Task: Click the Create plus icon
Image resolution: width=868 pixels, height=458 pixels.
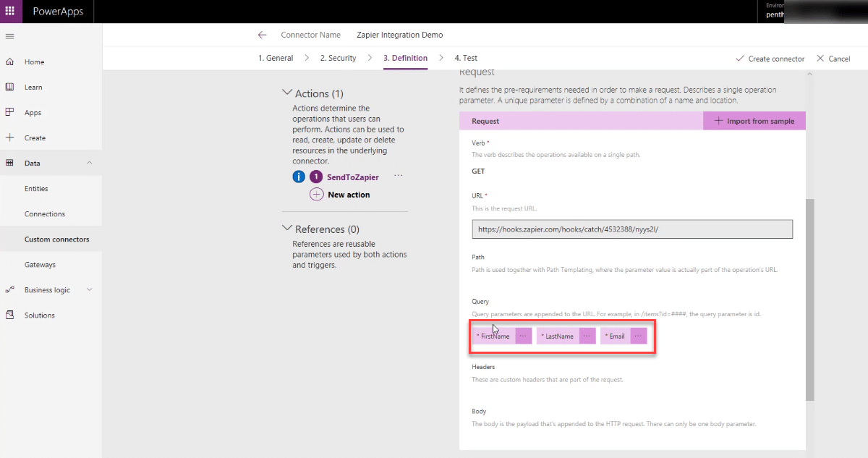Action: pyautogui.click(x=9, y=137)
